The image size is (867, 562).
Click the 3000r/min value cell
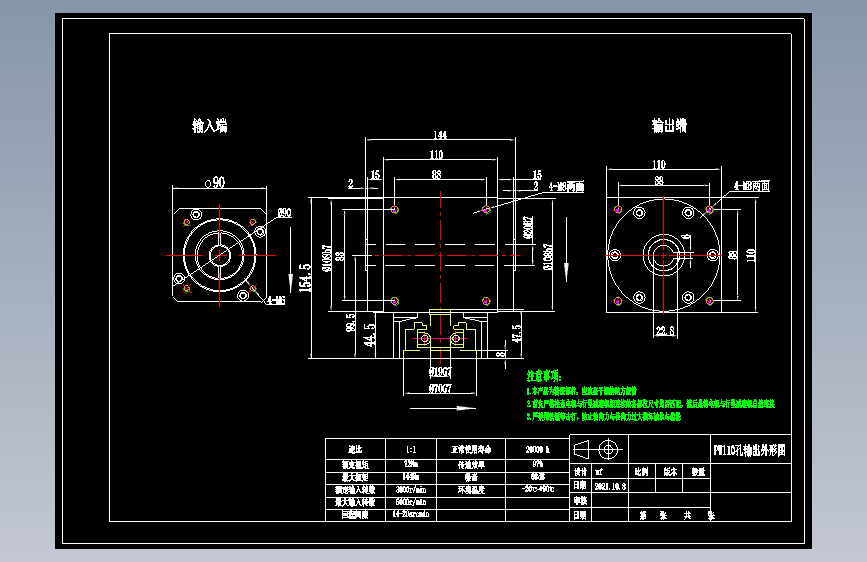411,490
